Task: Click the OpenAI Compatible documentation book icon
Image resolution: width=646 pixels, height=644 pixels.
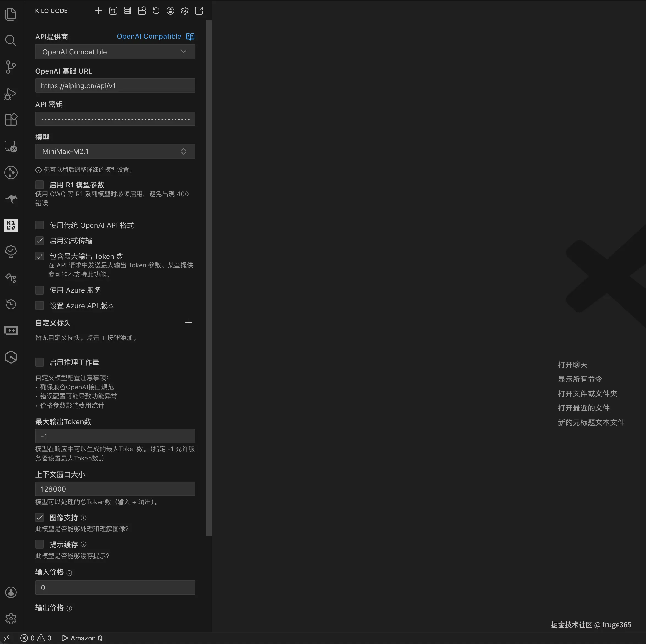Action: 190,37
